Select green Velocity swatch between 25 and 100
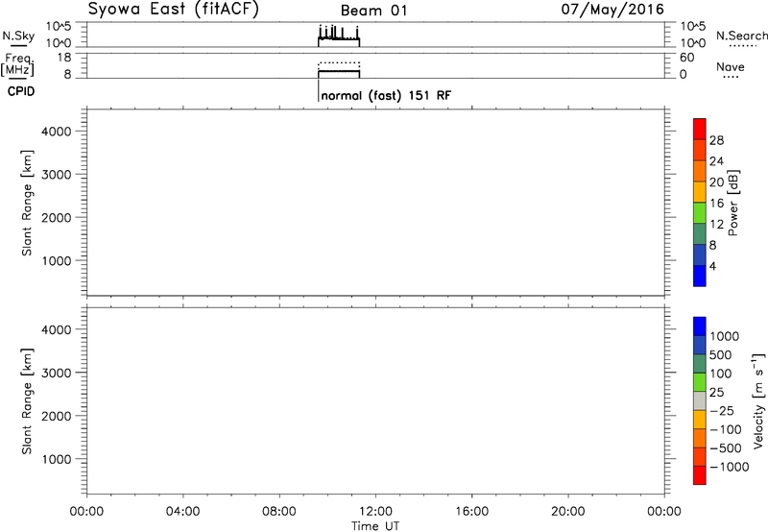Screen dimensions: 768x532 coord(700,382)
